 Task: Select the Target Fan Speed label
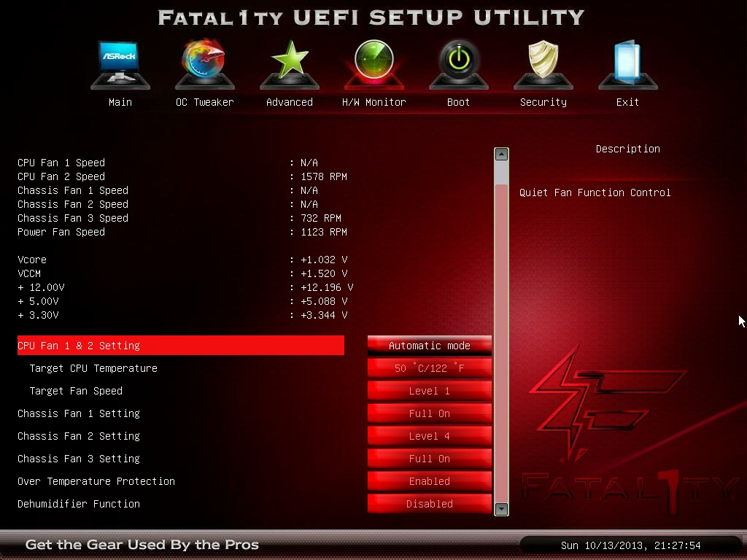[x=76, y=391]
